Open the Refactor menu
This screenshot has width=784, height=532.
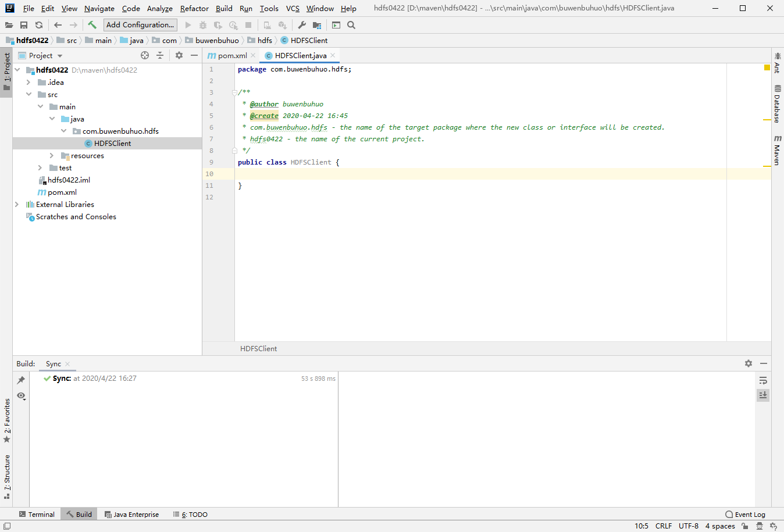click(x=194, y=8)
